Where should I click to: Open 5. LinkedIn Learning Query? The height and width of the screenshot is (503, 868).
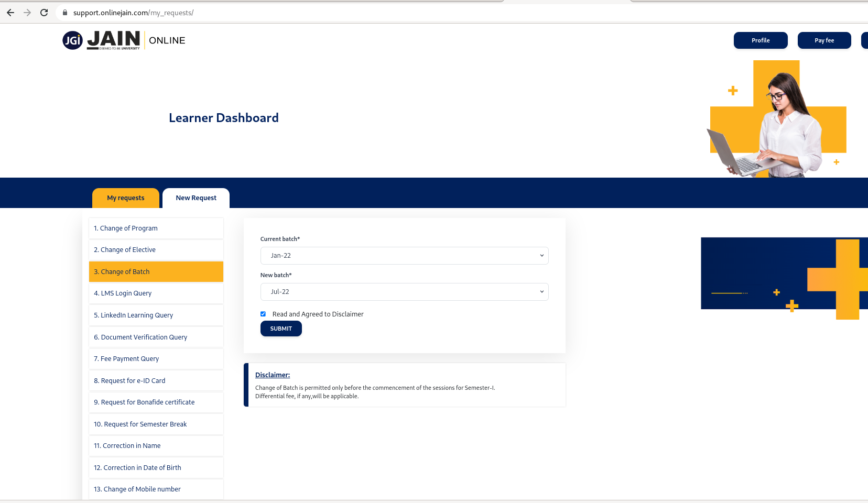(x=156, y=315)
